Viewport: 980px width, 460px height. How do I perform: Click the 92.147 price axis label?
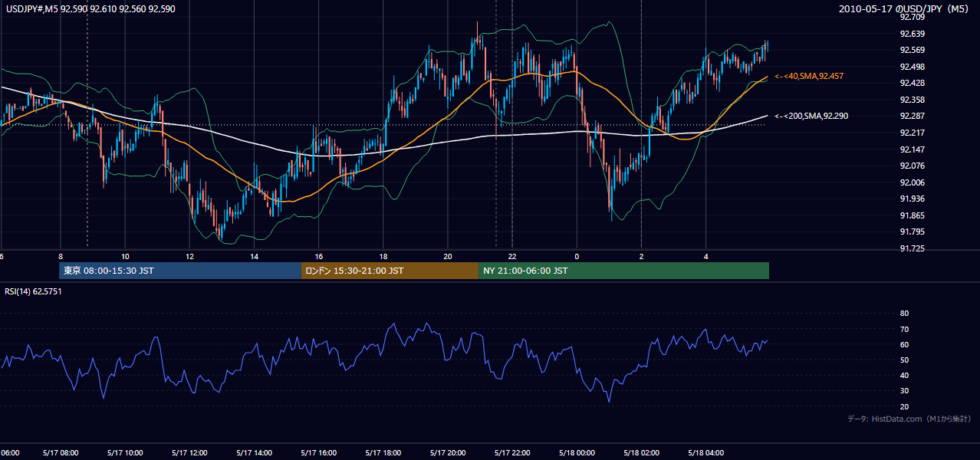913,149
